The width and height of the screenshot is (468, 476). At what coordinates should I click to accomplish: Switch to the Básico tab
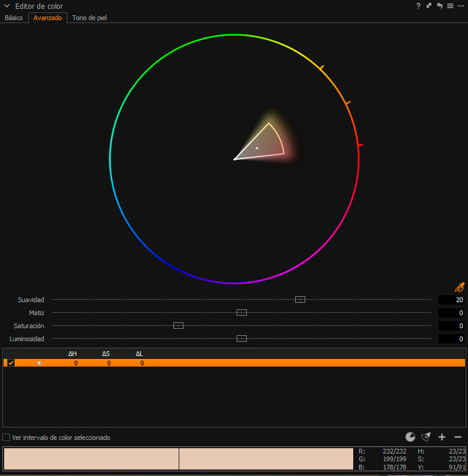(x=14, y=18)
